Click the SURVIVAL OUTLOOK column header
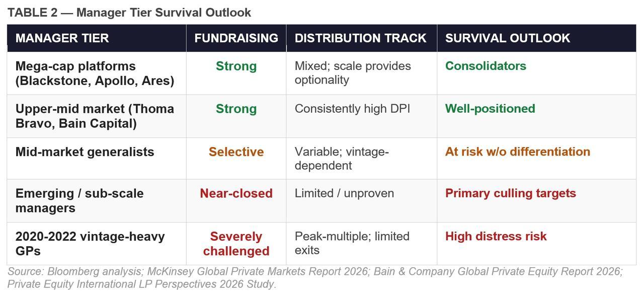 pos(507,38)
